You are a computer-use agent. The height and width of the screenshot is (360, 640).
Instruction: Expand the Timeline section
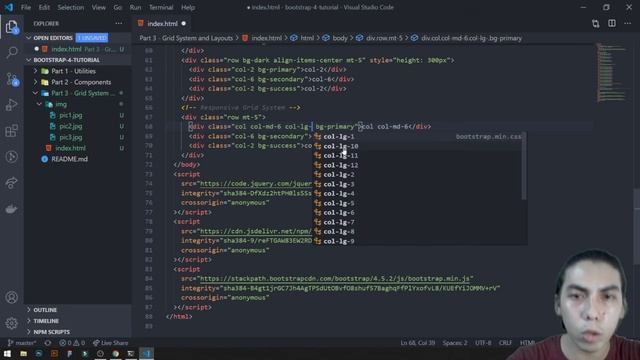46,321
